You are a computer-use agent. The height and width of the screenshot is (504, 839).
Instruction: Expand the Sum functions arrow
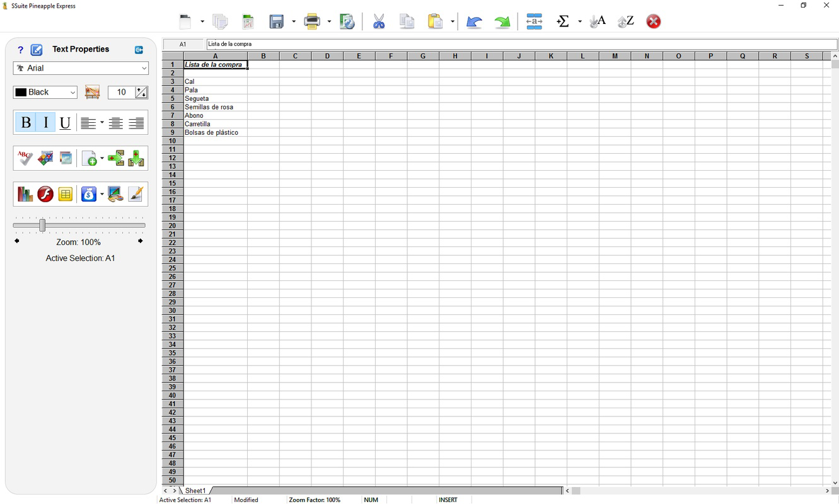(x=580, y=22)
